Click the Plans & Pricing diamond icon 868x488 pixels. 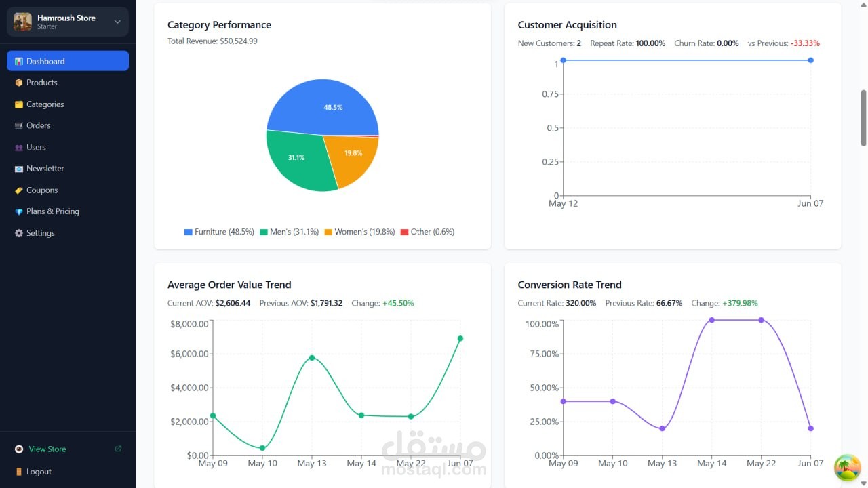click(19, 211)
